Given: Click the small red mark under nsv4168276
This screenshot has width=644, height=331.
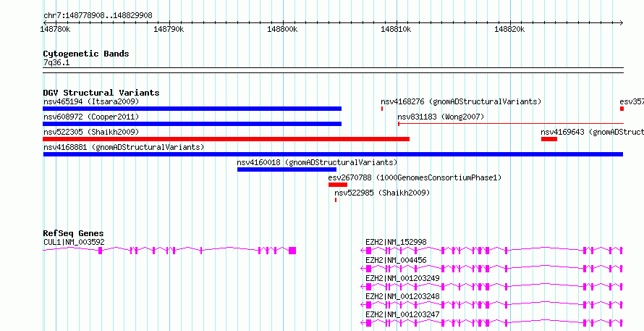Looking at the screenshot, I should click(x=382, y=109).
